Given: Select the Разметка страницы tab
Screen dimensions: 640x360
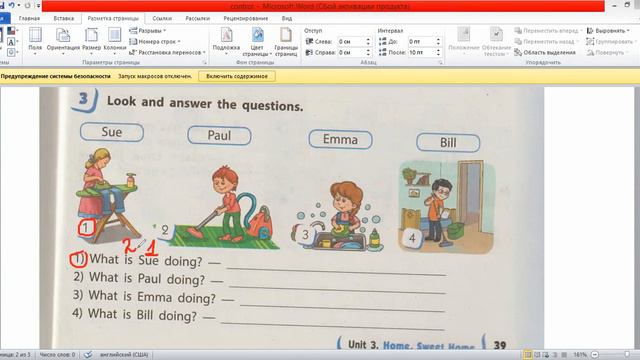Looking at the screenshot, I should click(x=113, y=18).
